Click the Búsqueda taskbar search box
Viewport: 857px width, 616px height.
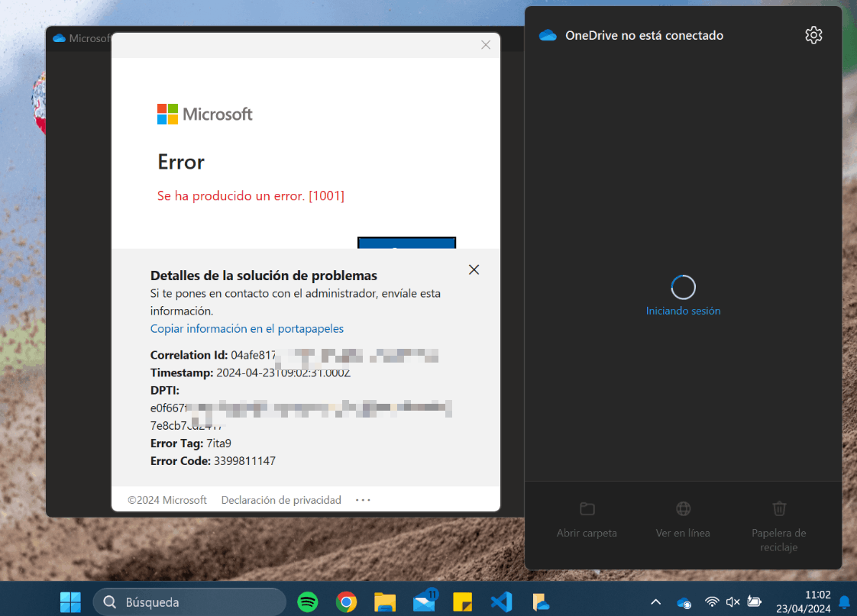click(x=189, y=601)
